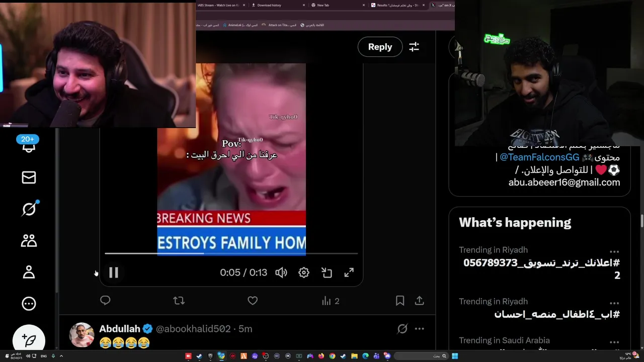The height and width of the screenshot is (362, 644).
Task: Close the New Tab browser tab
Action: 364,5
